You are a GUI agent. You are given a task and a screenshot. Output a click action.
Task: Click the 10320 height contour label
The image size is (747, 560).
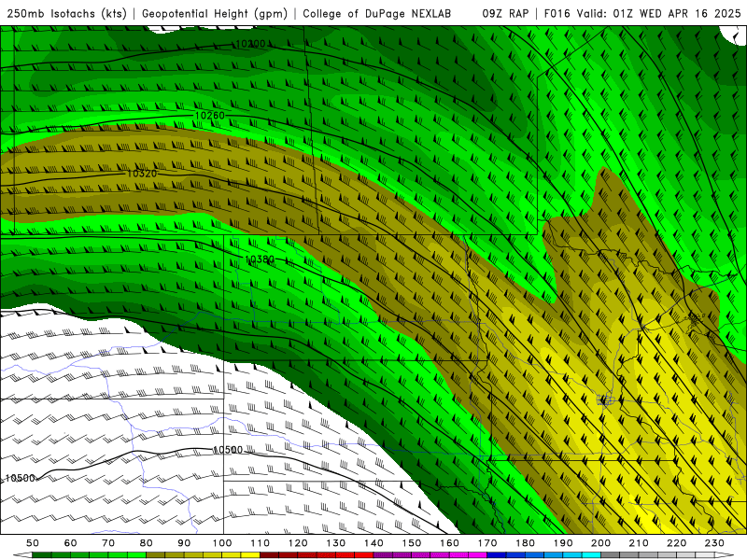[142, 174]
